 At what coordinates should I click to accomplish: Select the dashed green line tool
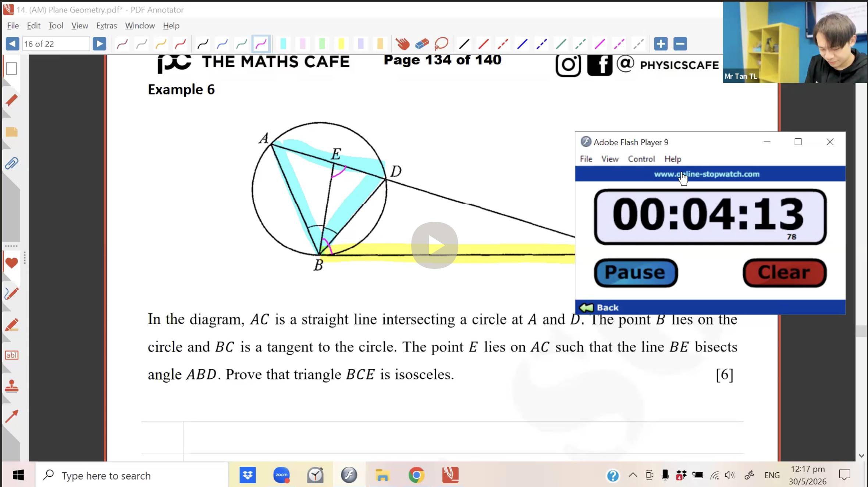[580, 44]
